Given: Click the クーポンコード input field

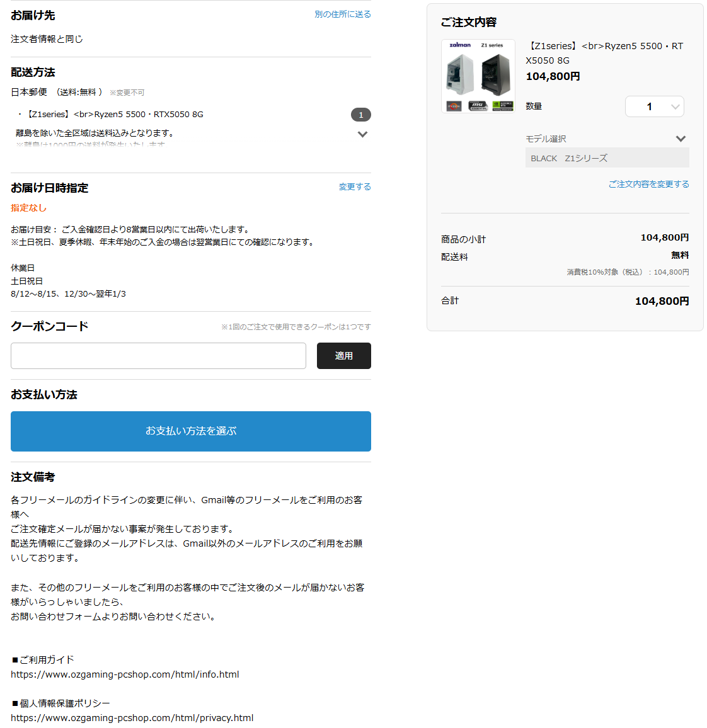Looking at the screenshot, I should click(158, 356).
